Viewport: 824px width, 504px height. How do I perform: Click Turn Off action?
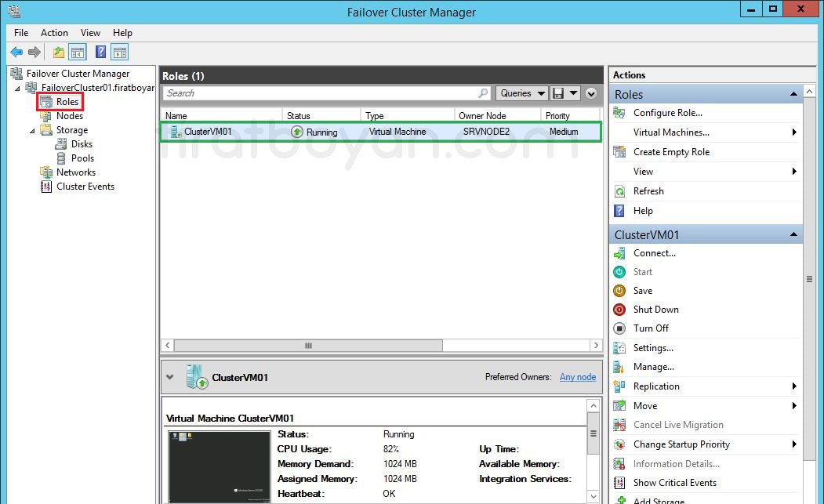[x=651, y=328]
